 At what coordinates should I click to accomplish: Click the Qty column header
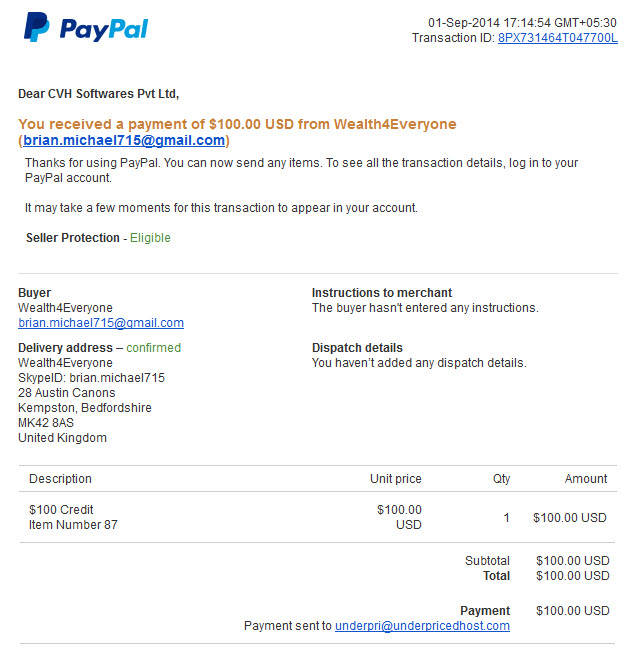pos(501,479)
